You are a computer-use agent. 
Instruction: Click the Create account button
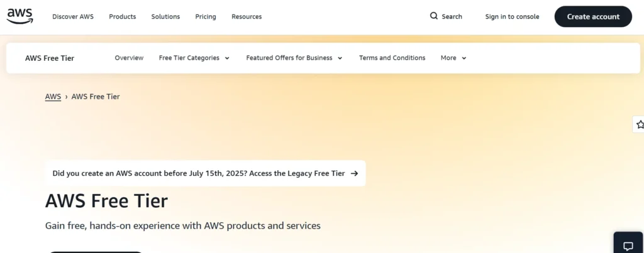pyautogui.click(x=593, y=17)
